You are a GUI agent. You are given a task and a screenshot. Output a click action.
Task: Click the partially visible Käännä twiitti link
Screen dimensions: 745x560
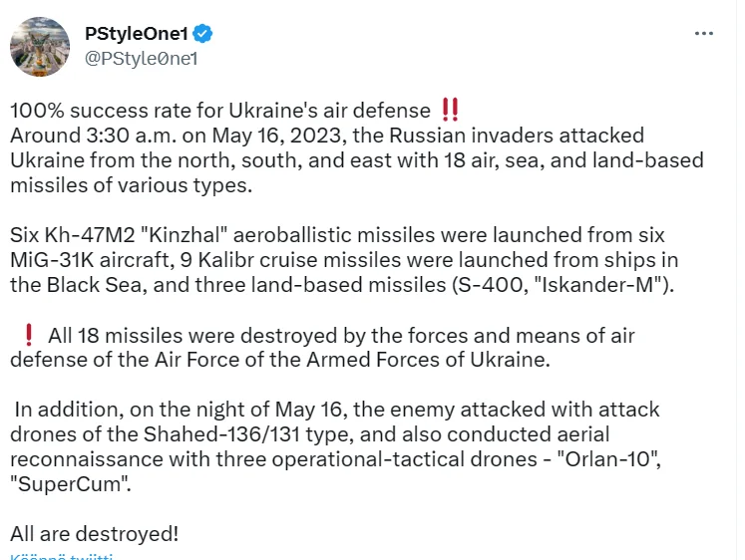point(62,556)
